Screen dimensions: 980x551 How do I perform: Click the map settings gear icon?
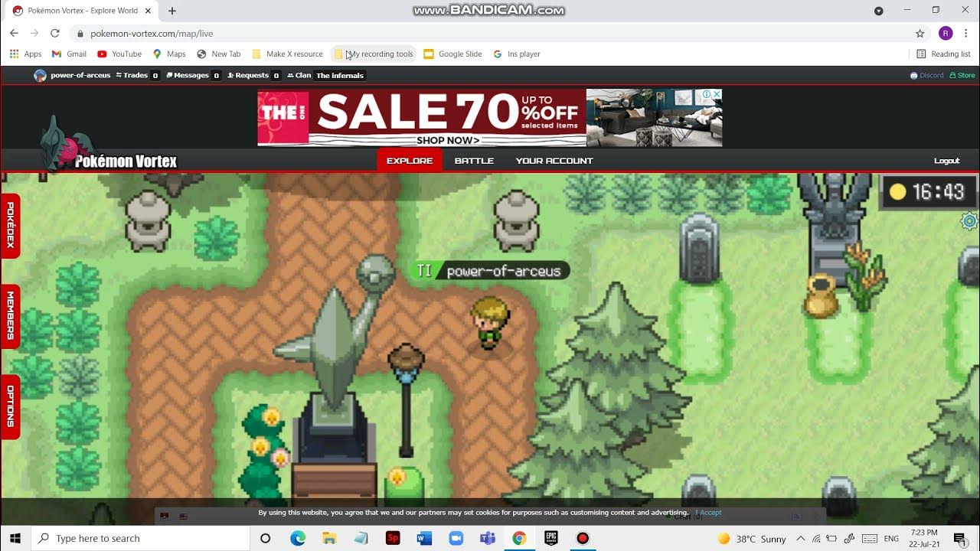click(x=970, y=222)
